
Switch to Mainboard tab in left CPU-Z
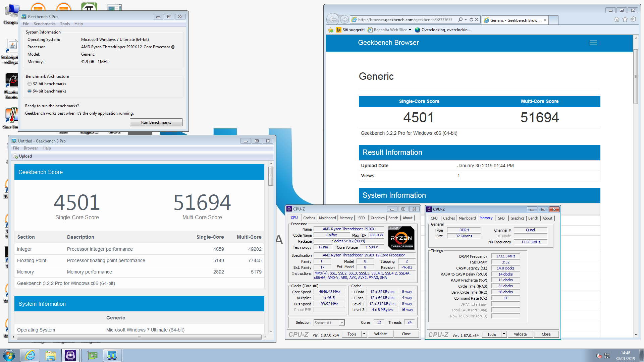(x=327, y=218)
